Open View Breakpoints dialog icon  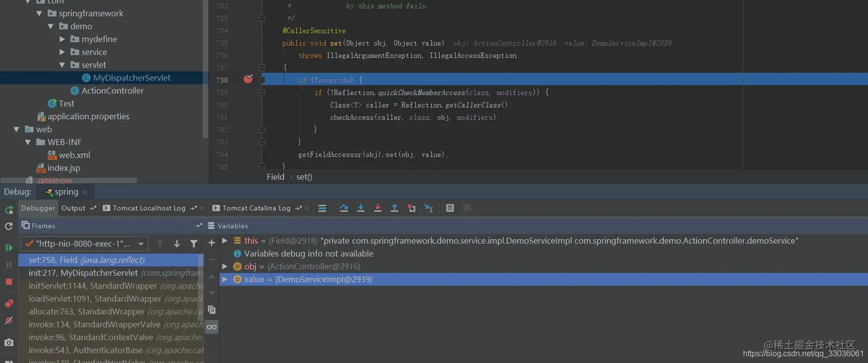(x=9, y=303)
